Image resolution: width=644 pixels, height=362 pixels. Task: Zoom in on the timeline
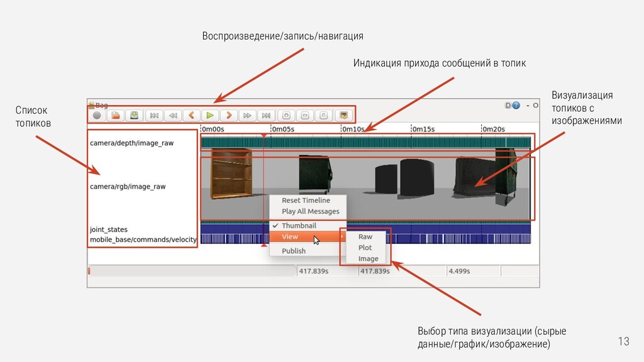(x=286, y=116)
